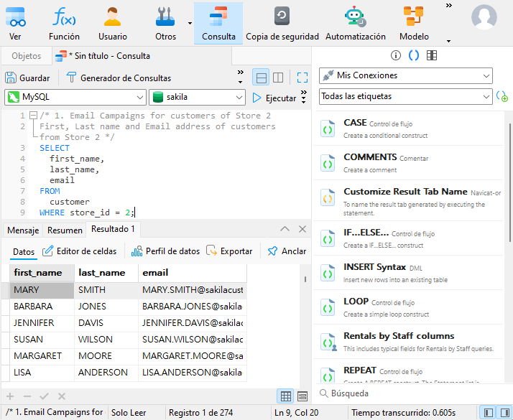Open the Otros tools item
Image resolution: width=513 pixels, height=420 pixels.
[x=165, y=24]
